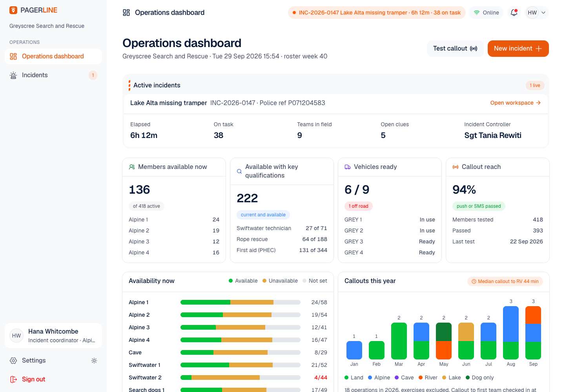565x392 pixels.
Task: Click the Sep callouts stacked bar
Action: tap(533, 333)
